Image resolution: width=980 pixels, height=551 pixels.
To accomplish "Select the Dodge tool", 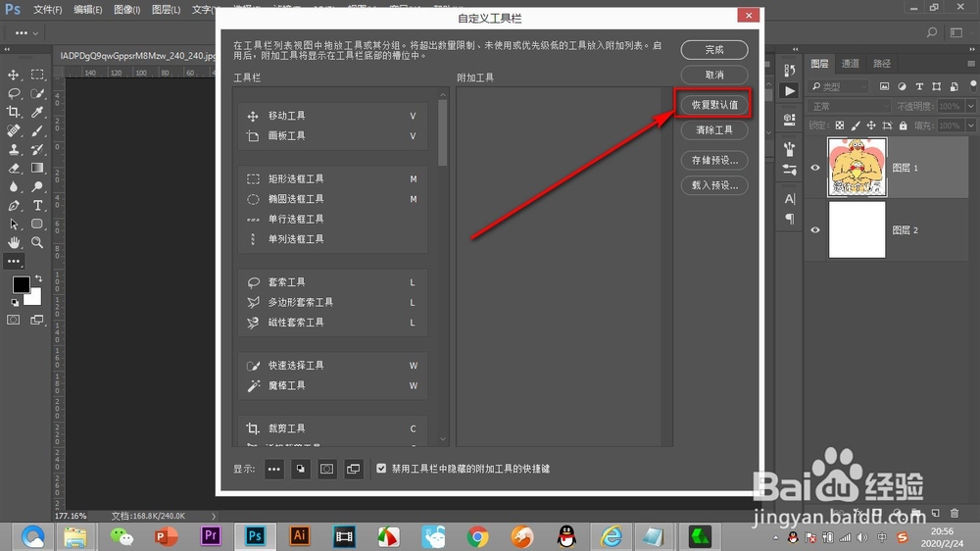I will pyautogui.click(x=37, y=186).
